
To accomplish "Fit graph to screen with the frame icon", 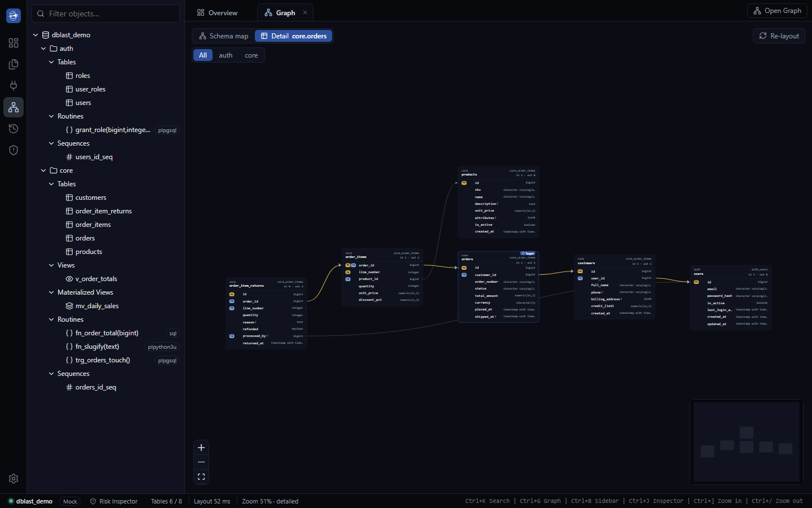I will [201, 477].
